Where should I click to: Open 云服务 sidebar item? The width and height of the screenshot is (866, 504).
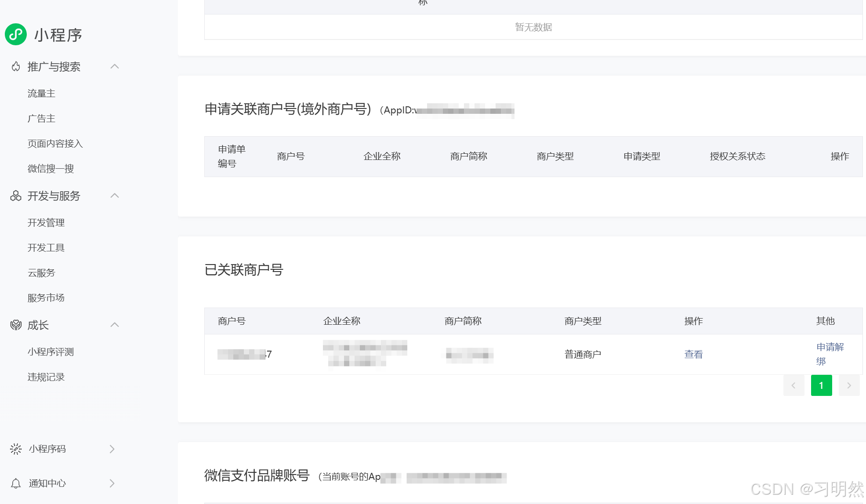click(x=41, y=273)
